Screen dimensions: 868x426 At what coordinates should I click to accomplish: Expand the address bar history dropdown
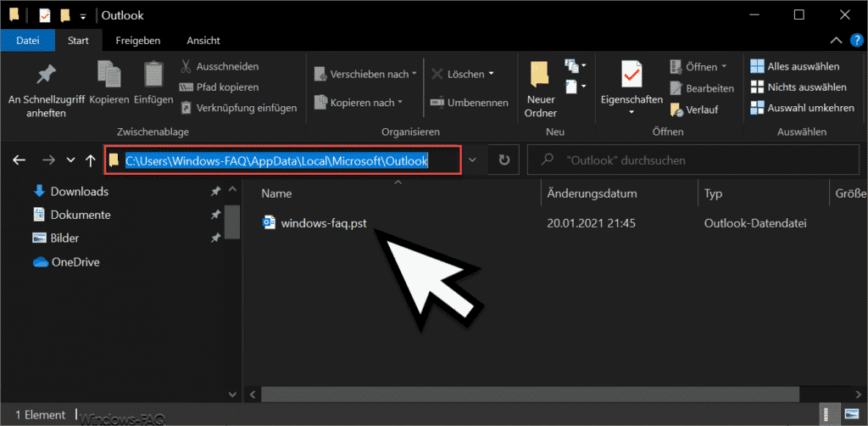tap(472, 160)
